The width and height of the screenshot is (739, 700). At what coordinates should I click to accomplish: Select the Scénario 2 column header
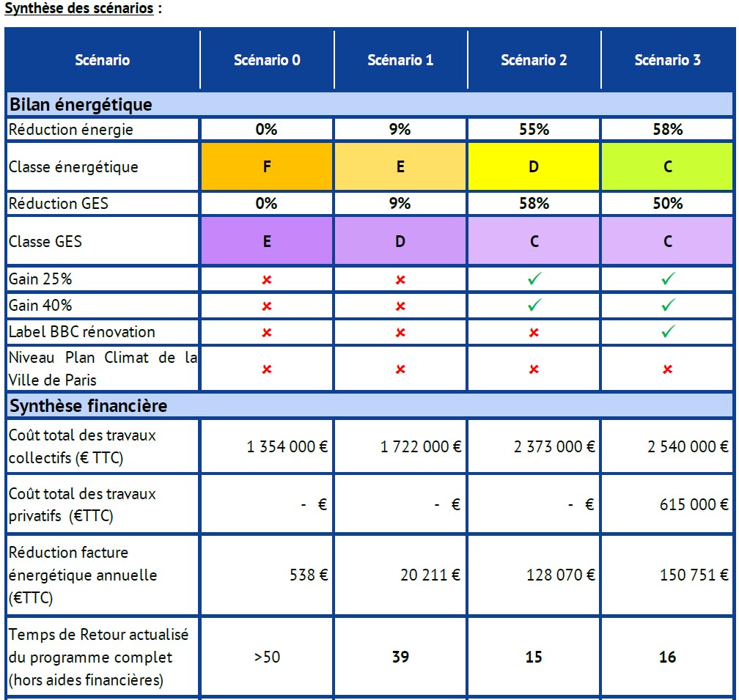[534, 60]
